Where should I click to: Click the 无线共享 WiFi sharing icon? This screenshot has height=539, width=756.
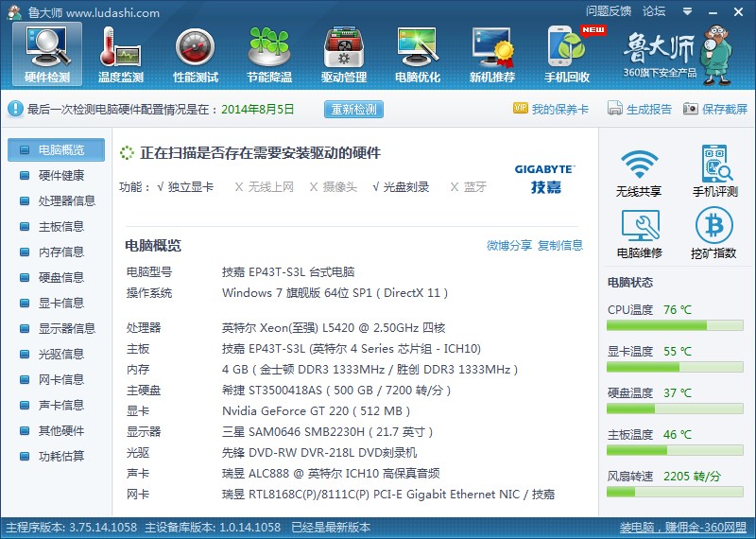[639, 173]
